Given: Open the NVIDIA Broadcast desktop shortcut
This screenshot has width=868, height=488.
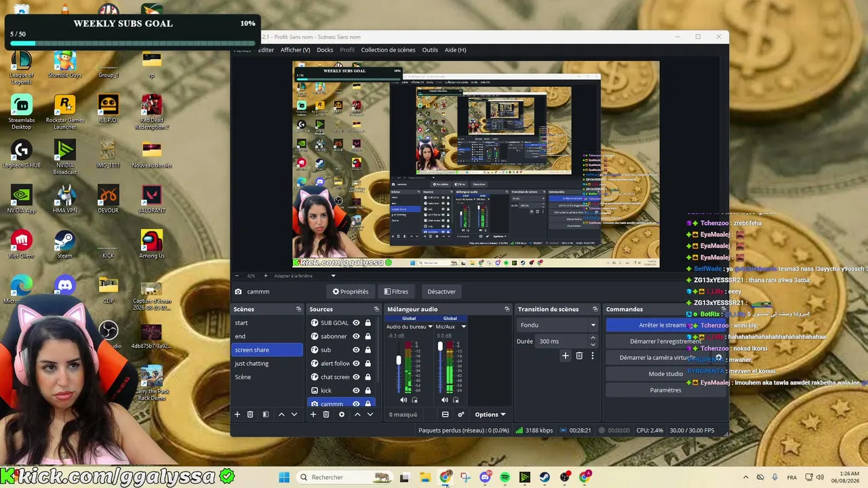Looking at the screenshot, I should click(64, 157).
